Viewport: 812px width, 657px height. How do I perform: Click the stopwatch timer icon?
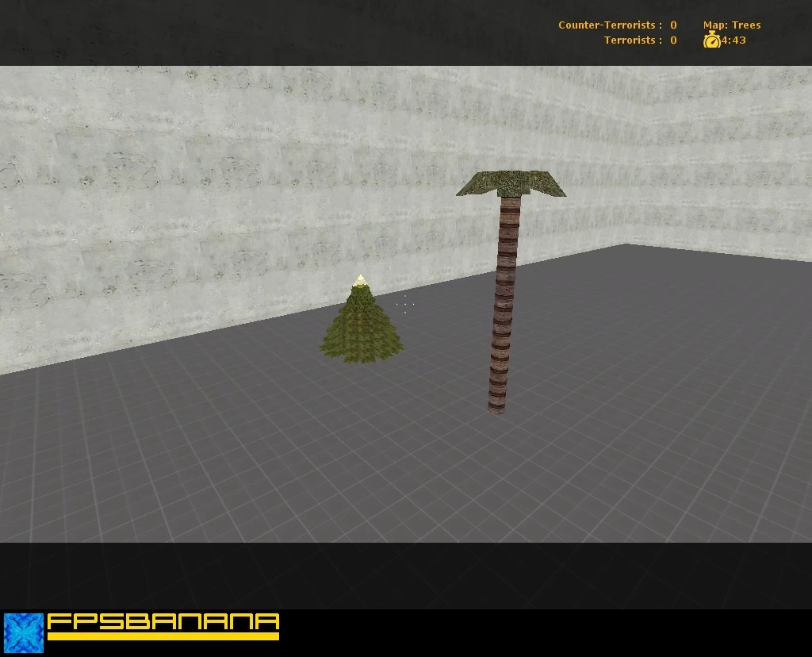click(711, 40)
